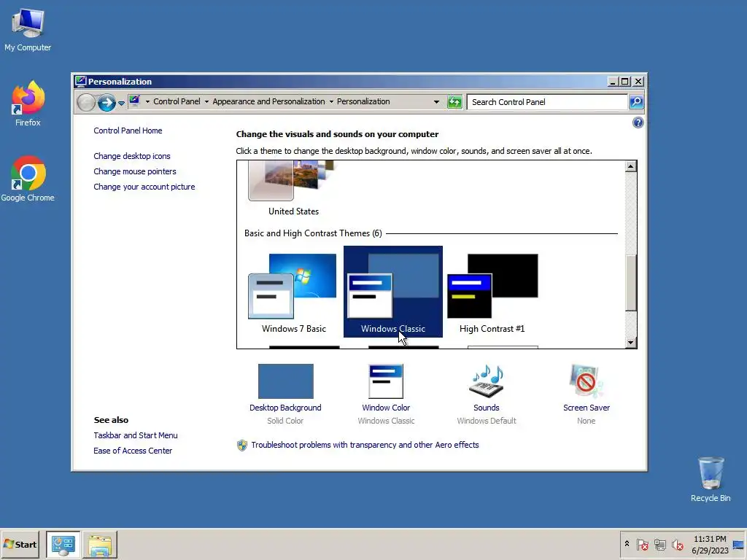The height and width of the screenshot is (560, 747).
Task: Click the Back navigation button
Action: (86, 102)
